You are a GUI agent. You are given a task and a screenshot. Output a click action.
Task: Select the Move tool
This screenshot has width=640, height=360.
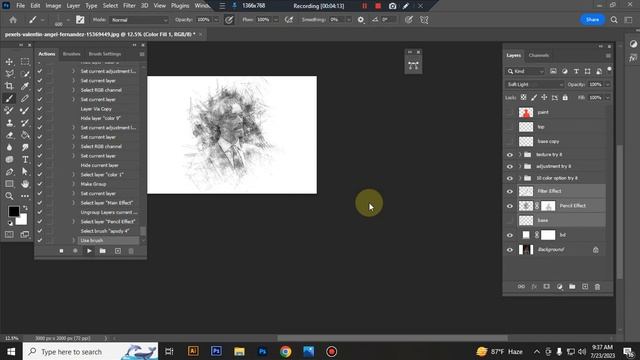9,62
